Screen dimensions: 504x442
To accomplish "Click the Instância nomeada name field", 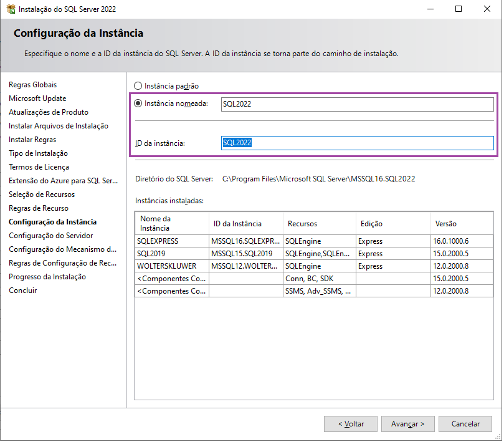I will click(357, 104).
